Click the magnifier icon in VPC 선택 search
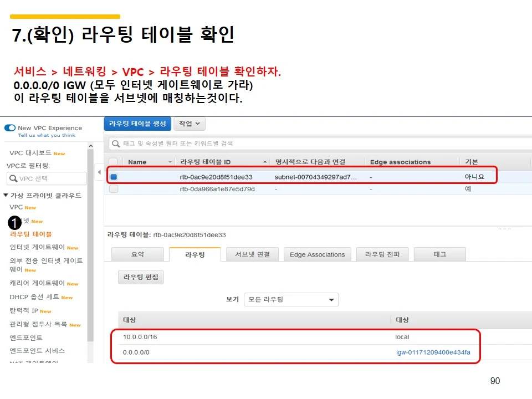Viewport: 532px width, 399px height. 14,178
